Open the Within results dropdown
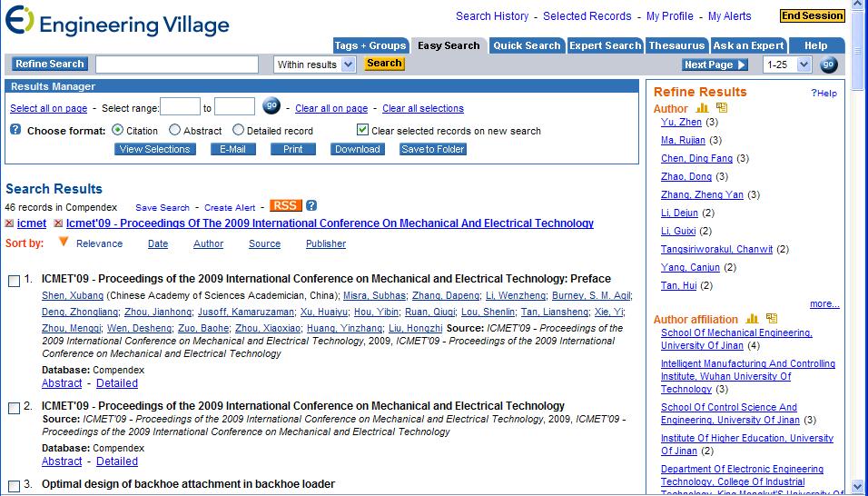The image size is (868, 496). 314,64
